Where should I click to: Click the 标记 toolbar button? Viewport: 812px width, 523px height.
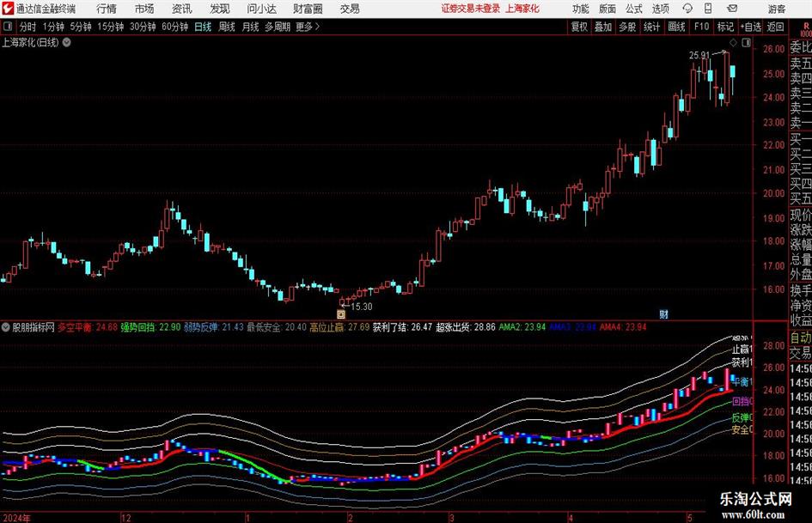pos(725,27)
